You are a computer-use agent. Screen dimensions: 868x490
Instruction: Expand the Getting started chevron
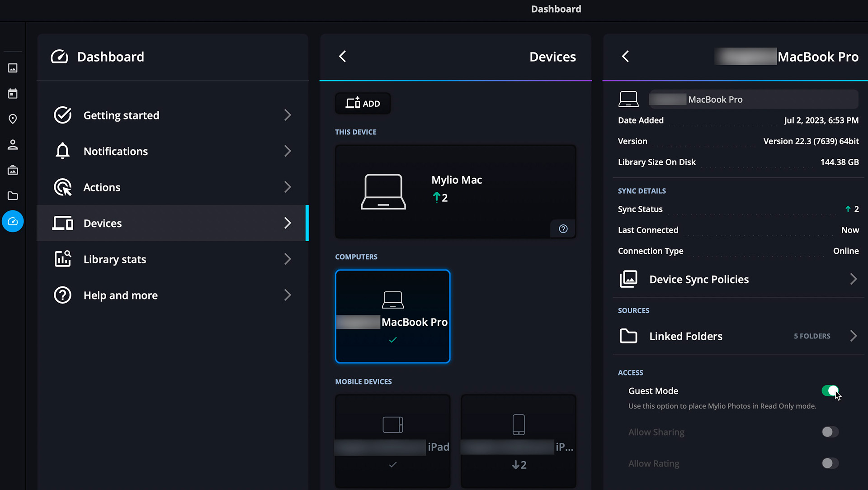point(288,115)
